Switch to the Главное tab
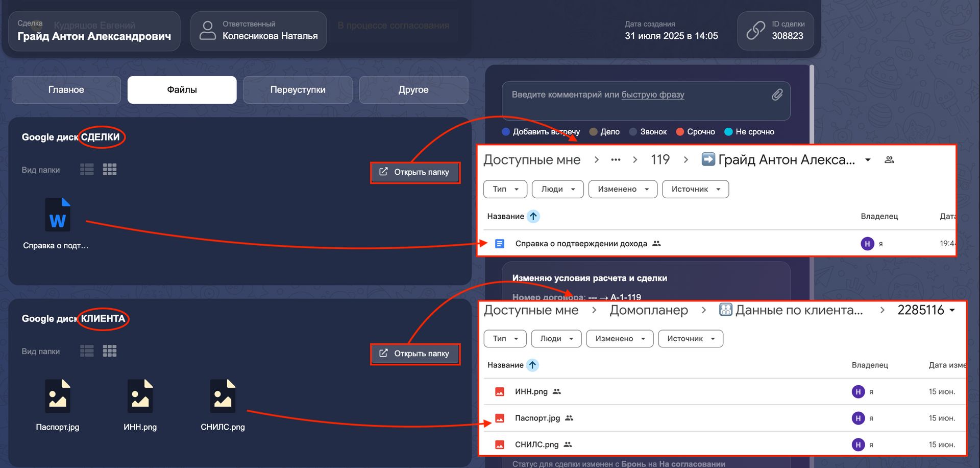 point(66,90)
